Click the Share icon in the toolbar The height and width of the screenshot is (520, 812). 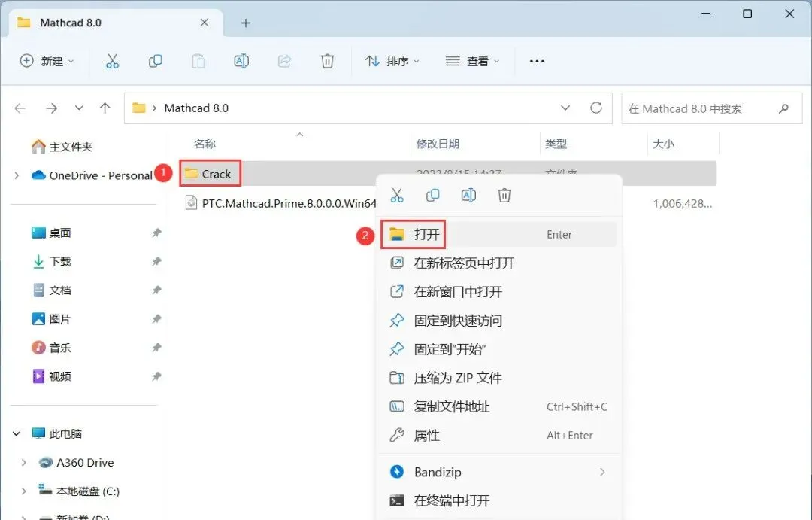284,61
